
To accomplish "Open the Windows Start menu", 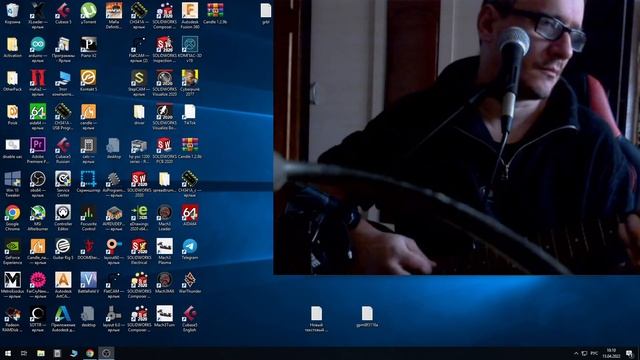I will (x=8, y=353).
